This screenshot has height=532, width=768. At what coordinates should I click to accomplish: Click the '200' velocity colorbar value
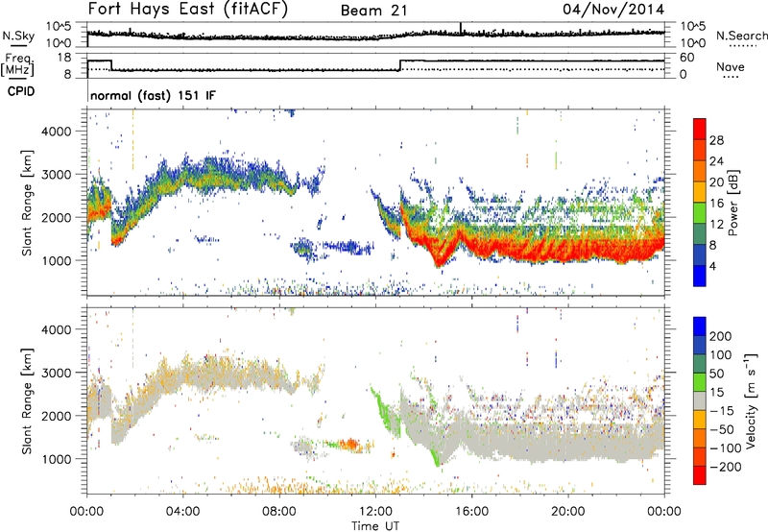720,336
